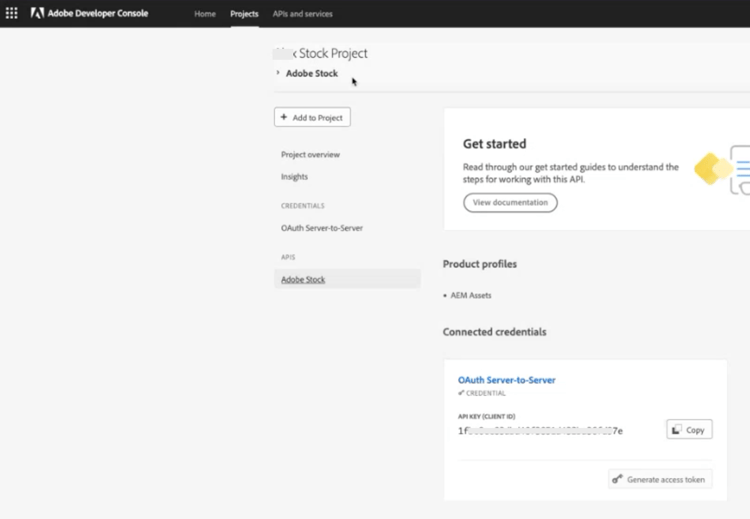Click Generate access token button
Image resolution: width=750 pixels, height=519 pixels.
pos(660,480)
